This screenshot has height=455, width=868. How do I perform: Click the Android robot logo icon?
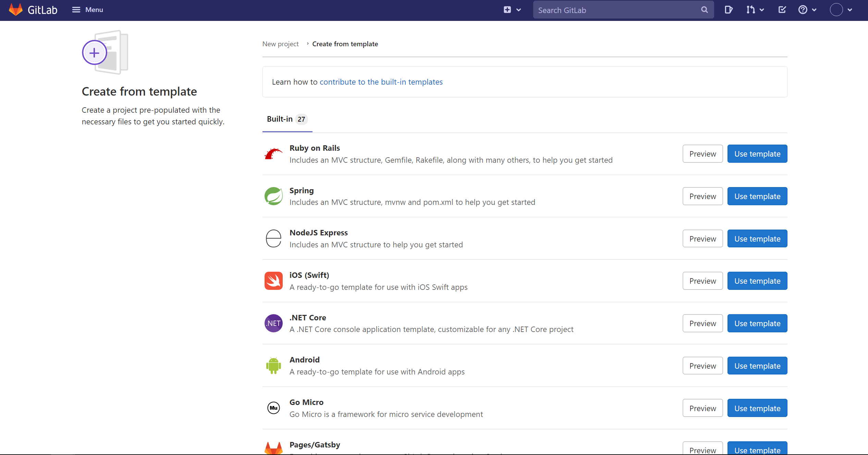pos(273,366)
